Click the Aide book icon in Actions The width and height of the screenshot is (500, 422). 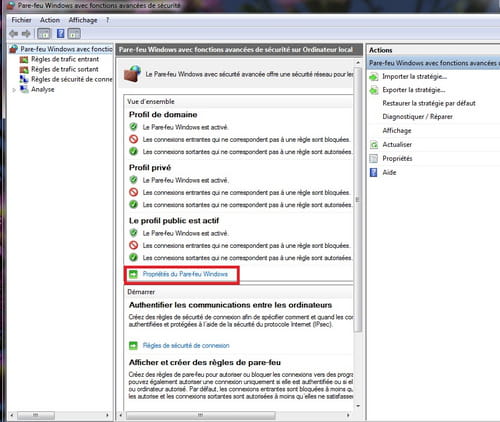[374, 173]
